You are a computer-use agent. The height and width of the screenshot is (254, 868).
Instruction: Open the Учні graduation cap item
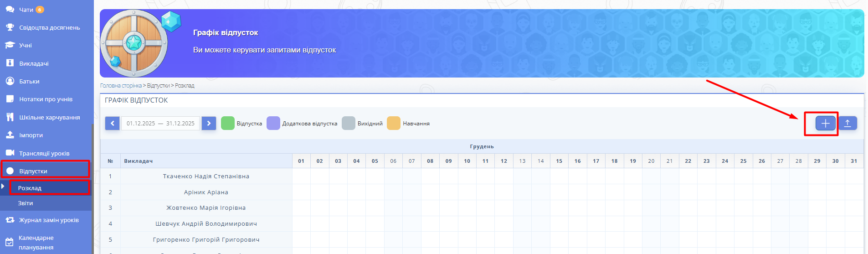pos(10,45)
